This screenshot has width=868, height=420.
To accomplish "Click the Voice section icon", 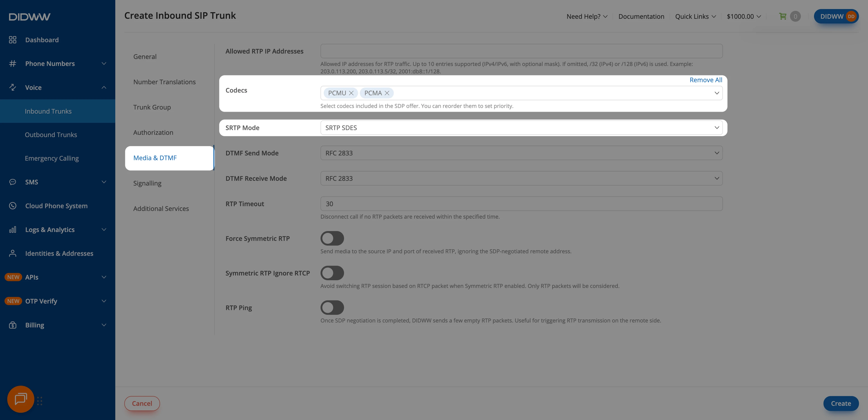I will (x=12, y=87).
